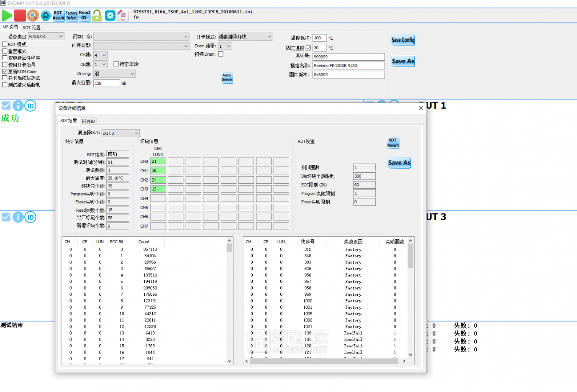Start the test with the green play icon
The height and width of the screenshot is (392, 577).
[7, 15]
